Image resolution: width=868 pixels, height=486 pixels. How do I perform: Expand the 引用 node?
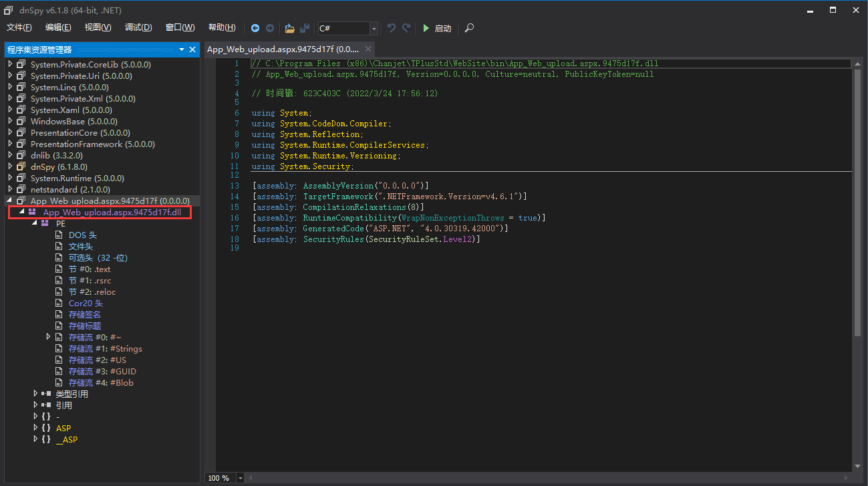click(35, 405)
